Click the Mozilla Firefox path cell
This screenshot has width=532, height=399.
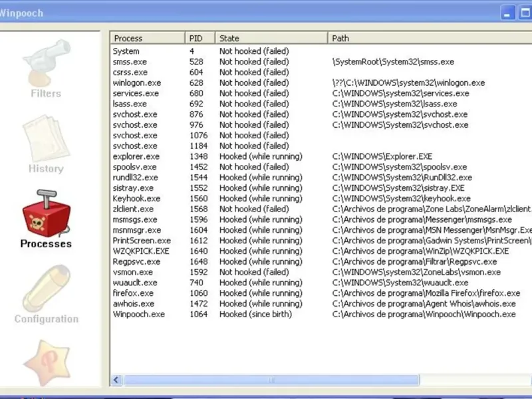tap(426, 293)
